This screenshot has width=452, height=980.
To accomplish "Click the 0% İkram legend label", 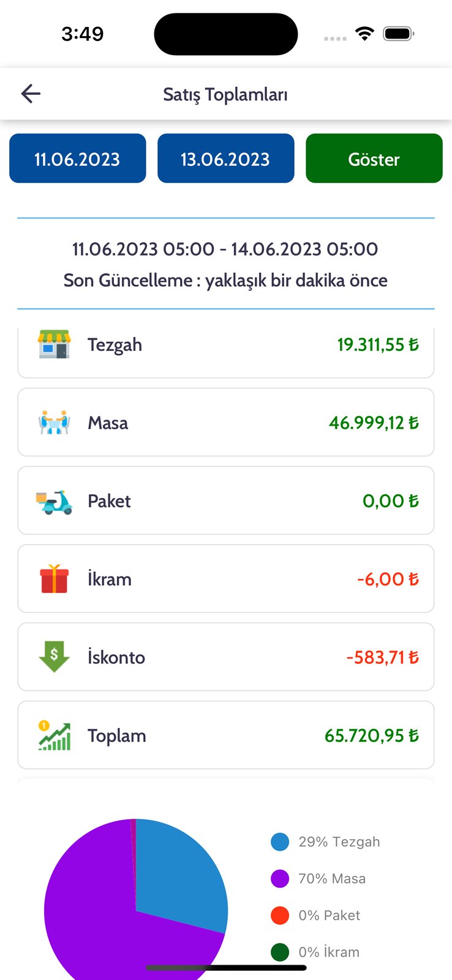I will pyautogui.click(x=329, y=952).
